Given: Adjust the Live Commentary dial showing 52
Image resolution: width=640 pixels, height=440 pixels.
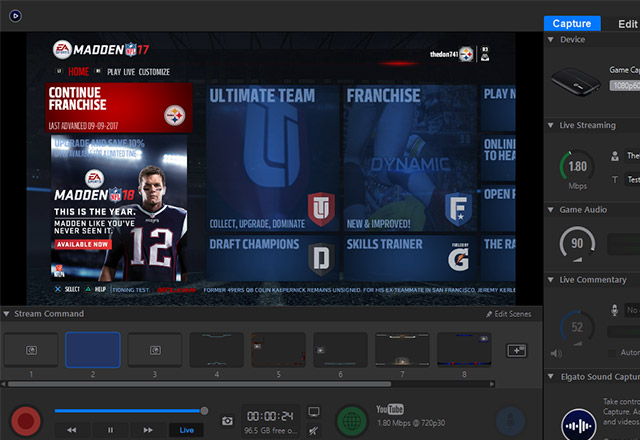Looking at the screenshot, I should point(577,327).
